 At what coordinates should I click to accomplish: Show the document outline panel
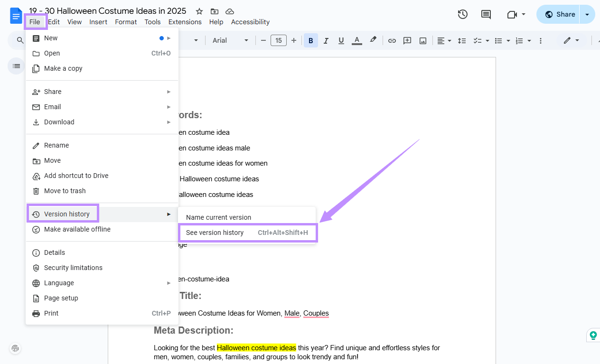tap(16, 65)
